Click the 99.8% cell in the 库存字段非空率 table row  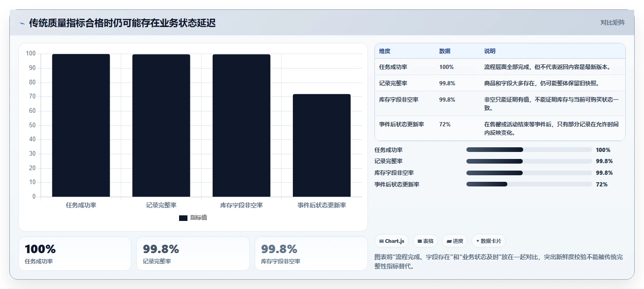(447, 100)
